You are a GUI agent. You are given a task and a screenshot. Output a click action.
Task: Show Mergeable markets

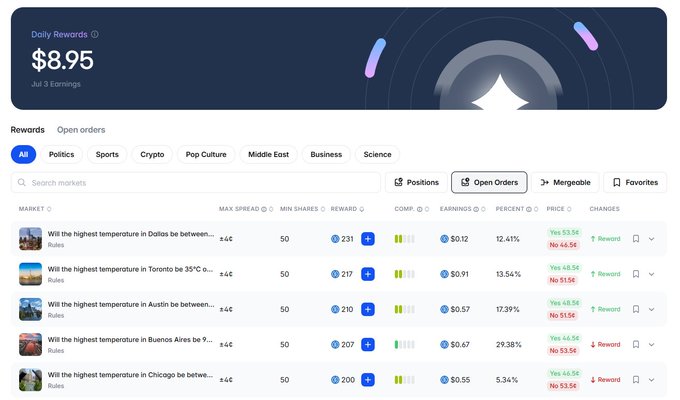(x=565, y=182)
